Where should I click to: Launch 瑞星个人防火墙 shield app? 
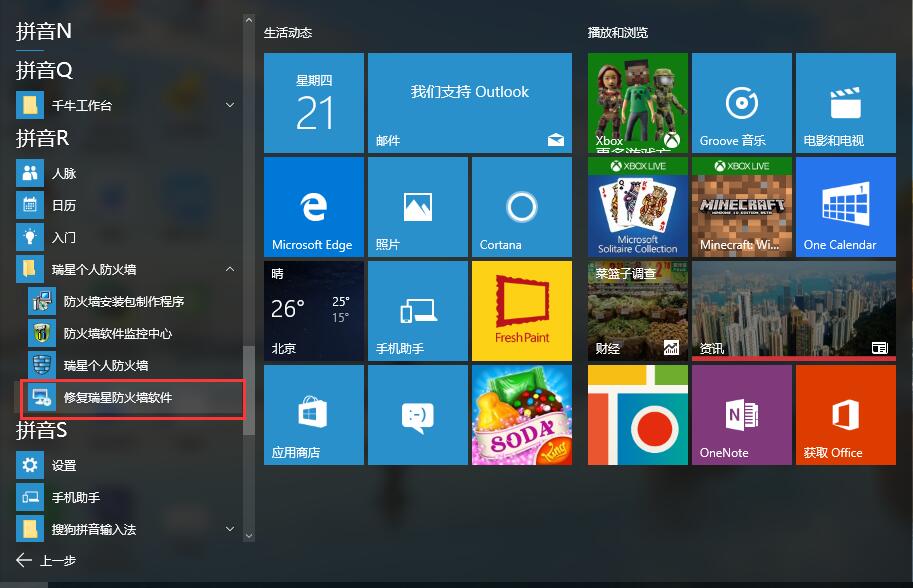(x=133, y=366)
